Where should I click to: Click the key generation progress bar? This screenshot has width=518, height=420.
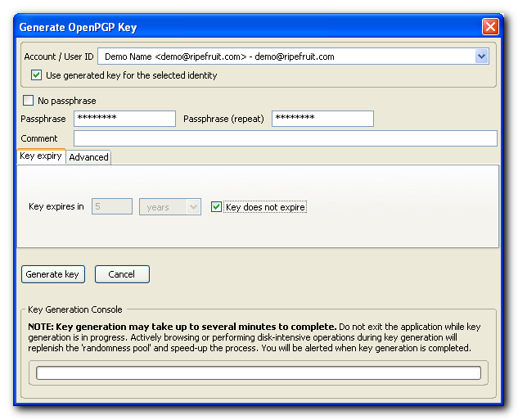point(259,373)
